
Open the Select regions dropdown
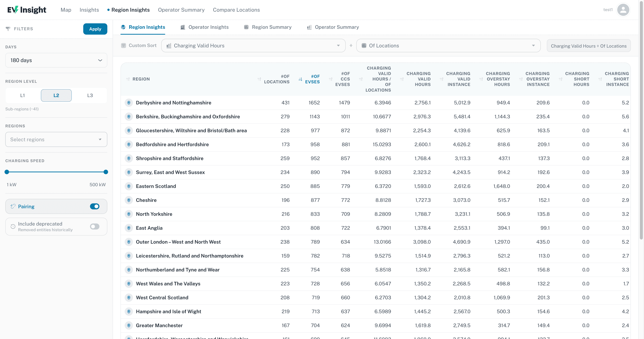[56, 139]
